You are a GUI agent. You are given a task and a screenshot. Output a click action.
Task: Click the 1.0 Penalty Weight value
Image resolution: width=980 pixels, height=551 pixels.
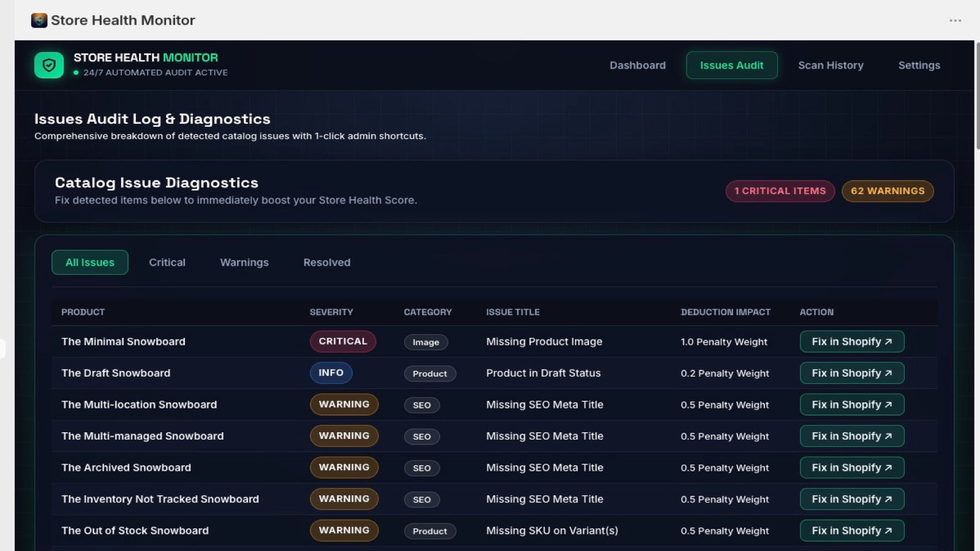(x=724, y=342)
